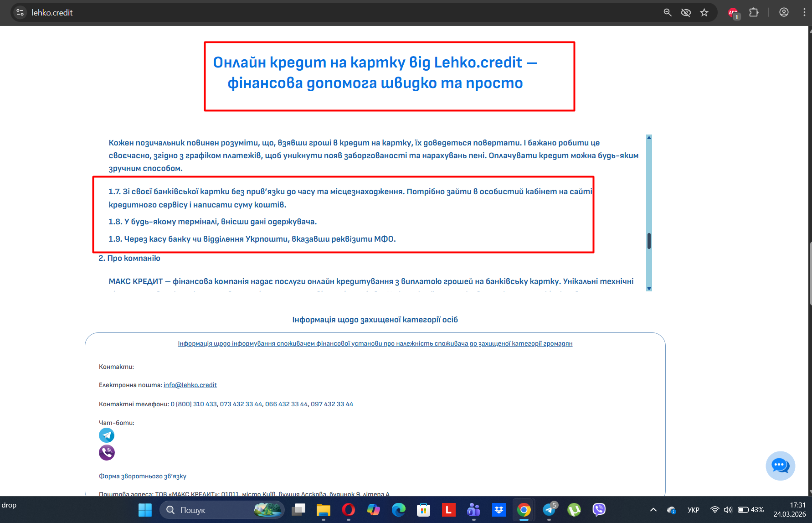Click the heading 'Онлайн кредит на картку'

point(375,72)
